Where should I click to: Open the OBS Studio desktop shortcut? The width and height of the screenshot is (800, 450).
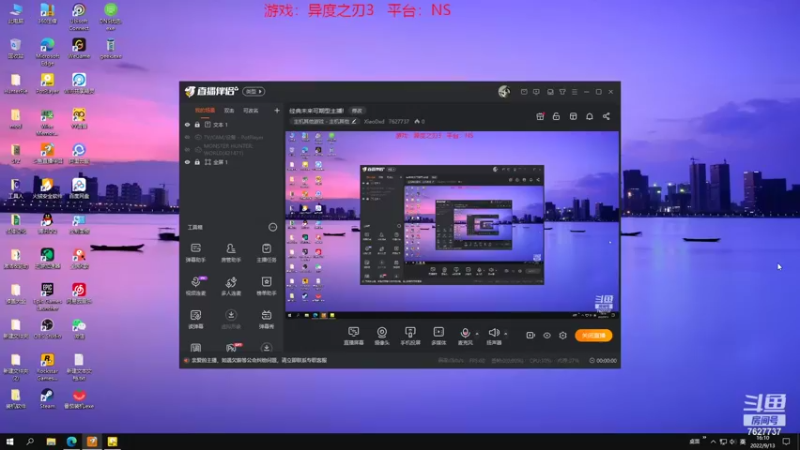point(47,329)
